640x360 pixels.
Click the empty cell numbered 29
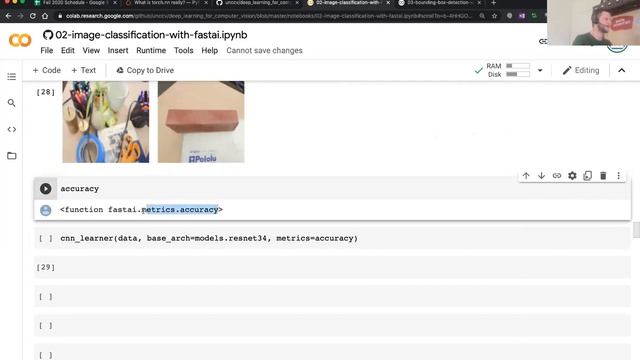(332, 267)
